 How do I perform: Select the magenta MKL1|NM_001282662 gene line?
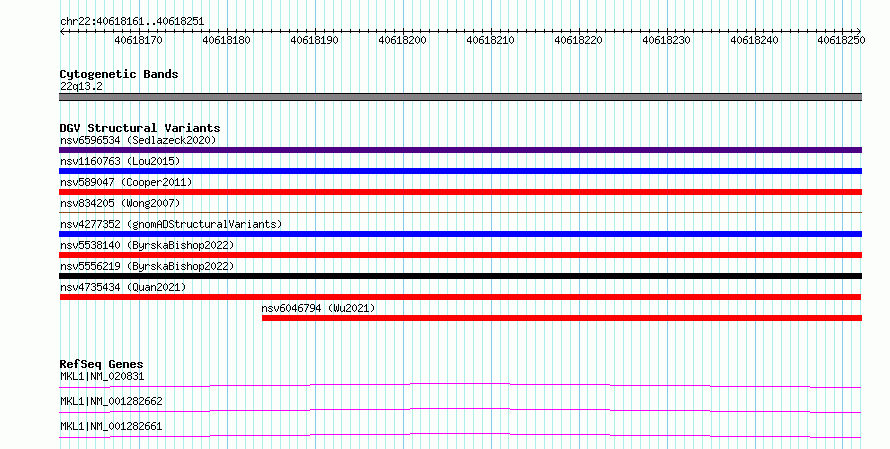click(x=460, y=410)
